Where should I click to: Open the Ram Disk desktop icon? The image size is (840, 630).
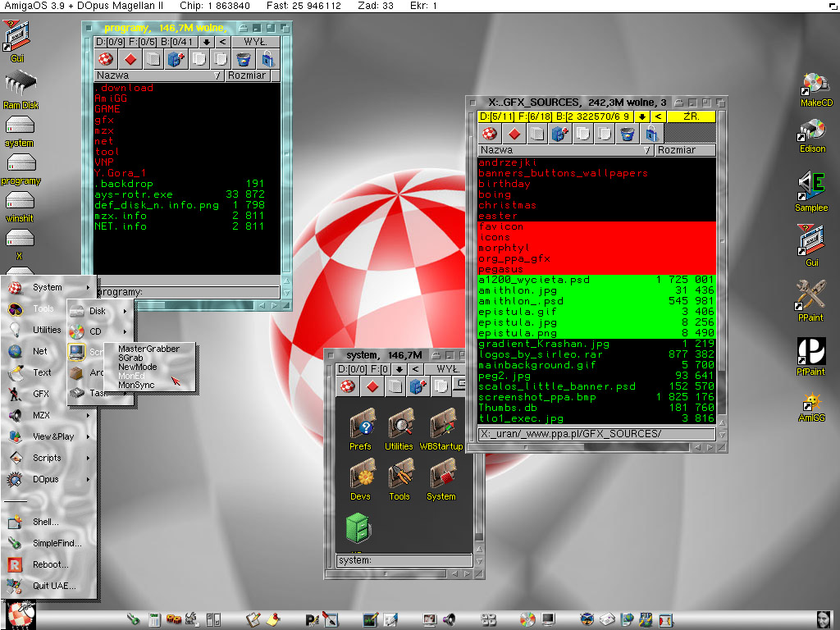(x=21, y=90)
